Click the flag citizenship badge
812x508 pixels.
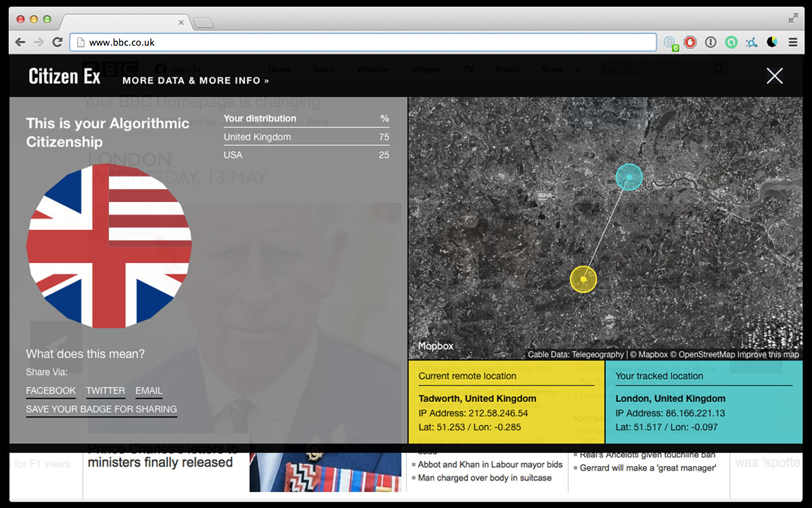(x=109, y=246)
